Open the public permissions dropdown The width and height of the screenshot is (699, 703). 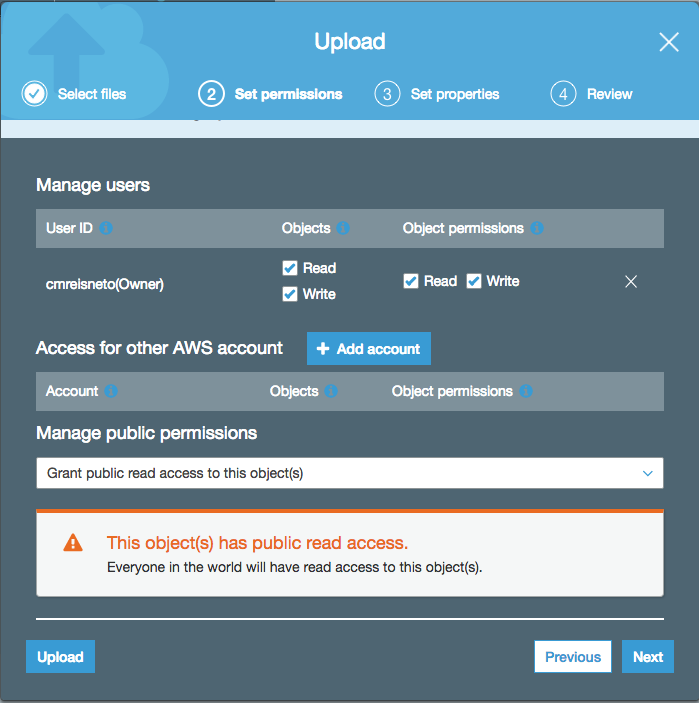click(x=350, y=473)
